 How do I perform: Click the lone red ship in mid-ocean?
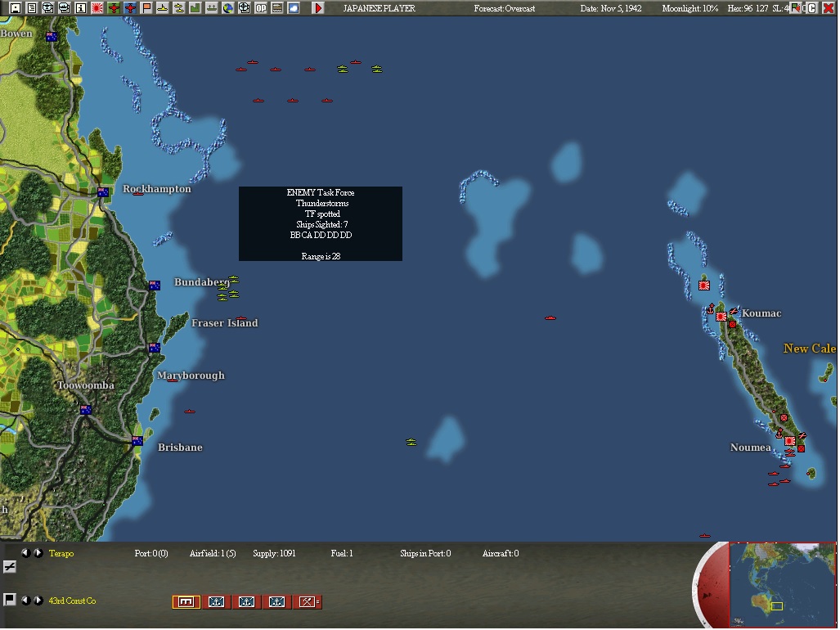pos(550,317)
